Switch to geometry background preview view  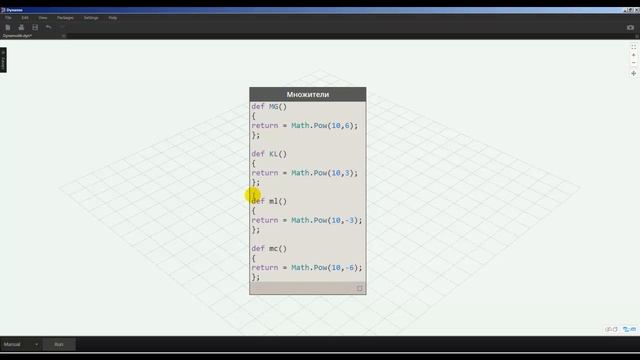611,329
